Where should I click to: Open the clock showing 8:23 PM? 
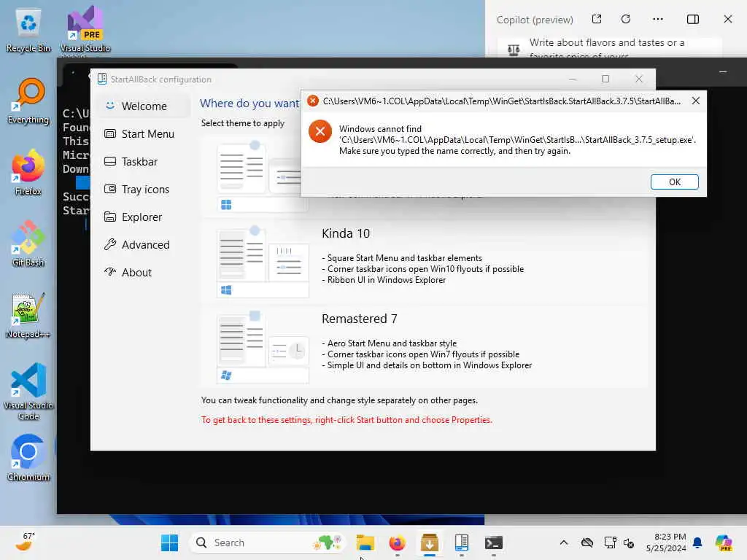666,542
